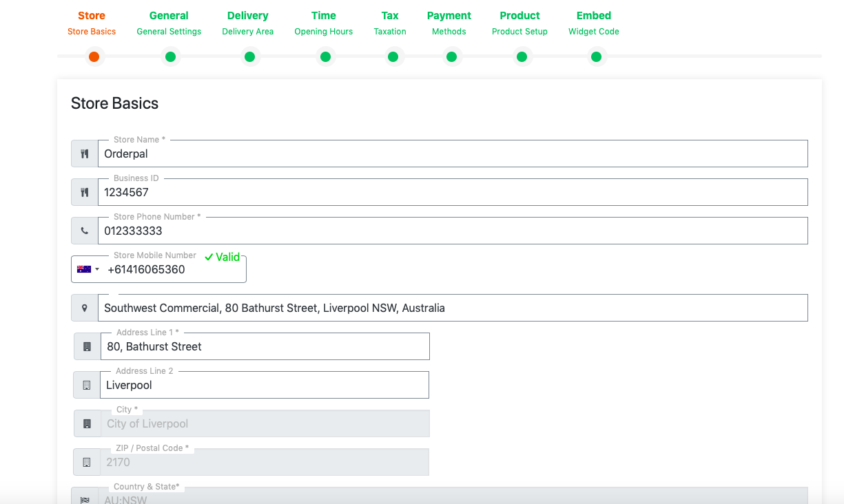The image size is (844, 504).
Task: Click the green Tax progress dot
Action: (x=393, y=56)
